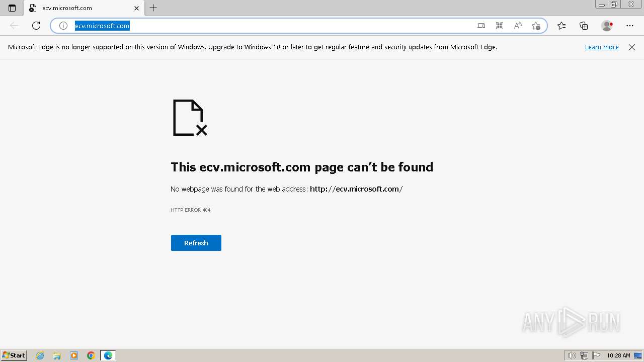Open the network tray icon
Image resolution: width=644 pixels, height=362 pixels.
pos(584,355)
